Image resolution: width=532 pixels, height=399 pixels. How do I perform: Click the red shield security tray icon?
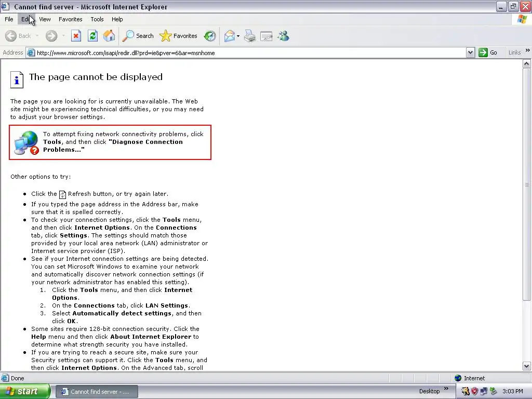tap(474, 392)
